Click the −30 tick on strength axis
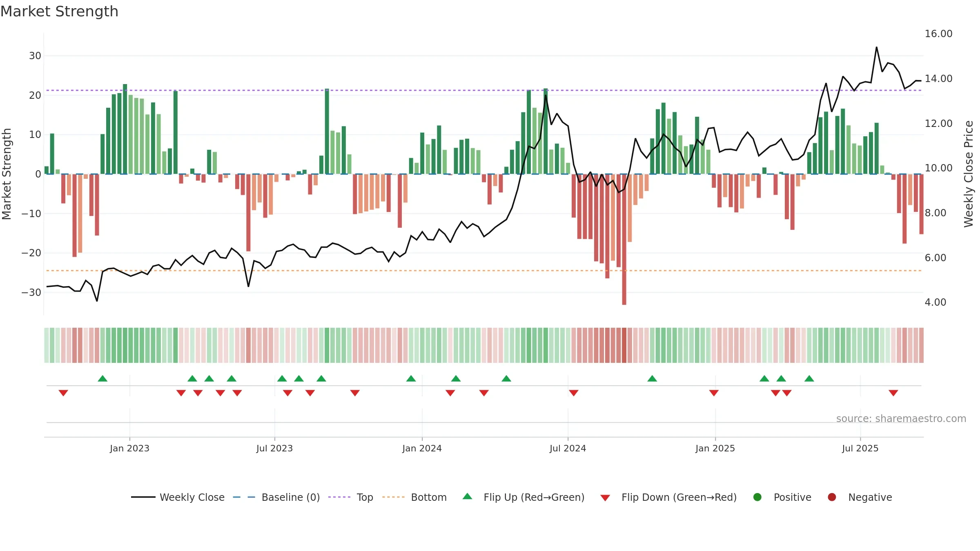This screenshot has height=551, width=980. 31,293
